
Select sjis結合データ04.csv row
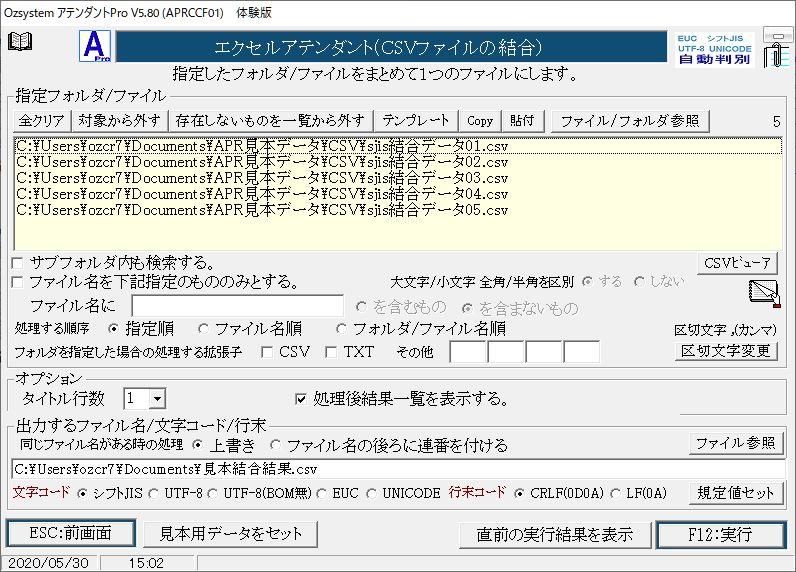click(398, 194)
